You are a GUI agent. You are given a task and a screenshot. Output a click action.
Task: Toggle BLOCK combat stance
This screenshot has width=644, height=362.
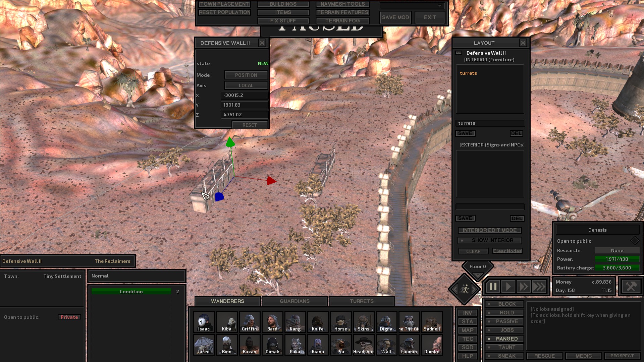pos(504,304)
